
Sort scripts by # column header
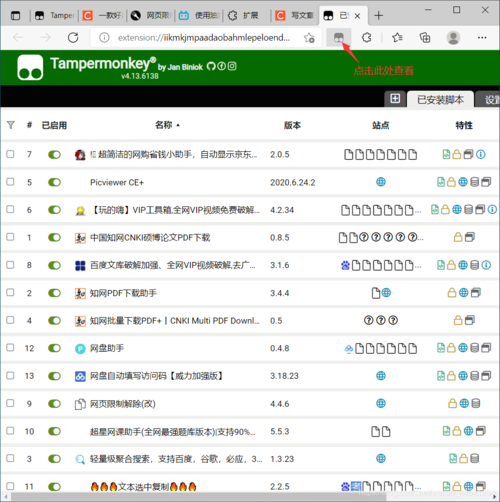(29, 125)
